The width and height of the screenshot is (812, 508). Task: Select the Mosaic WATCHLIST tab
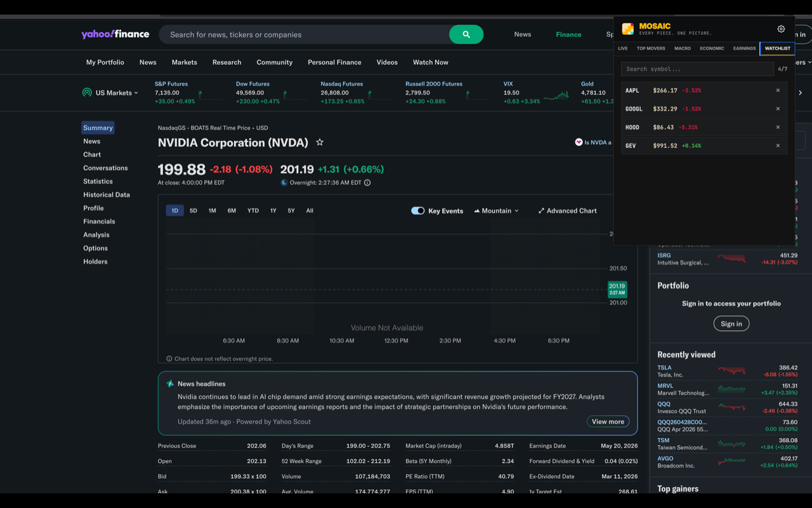click(x=777, y=48)
